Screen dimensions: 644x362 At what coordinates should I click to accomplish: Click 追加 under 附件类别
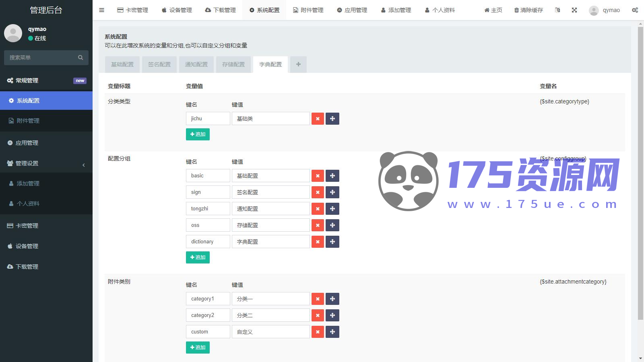click(x=198, y=348)
